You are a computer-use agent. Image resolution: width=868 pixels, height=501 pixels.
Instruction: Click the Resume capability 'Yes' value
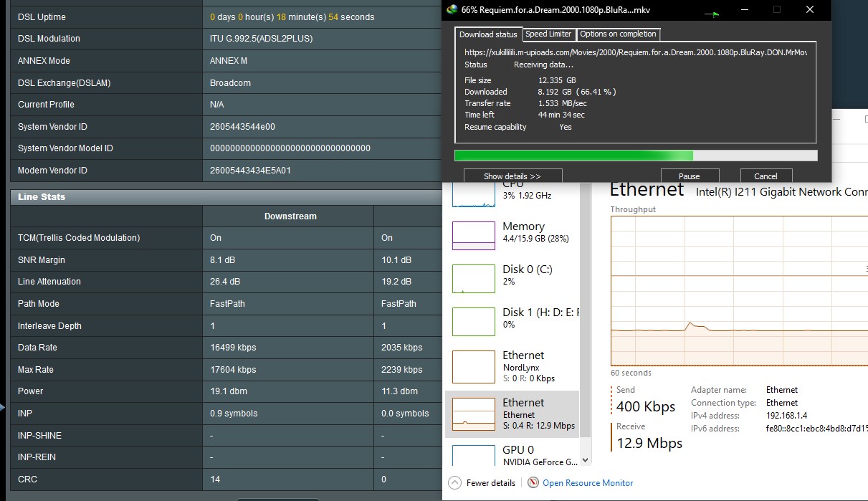click(566, 127)
